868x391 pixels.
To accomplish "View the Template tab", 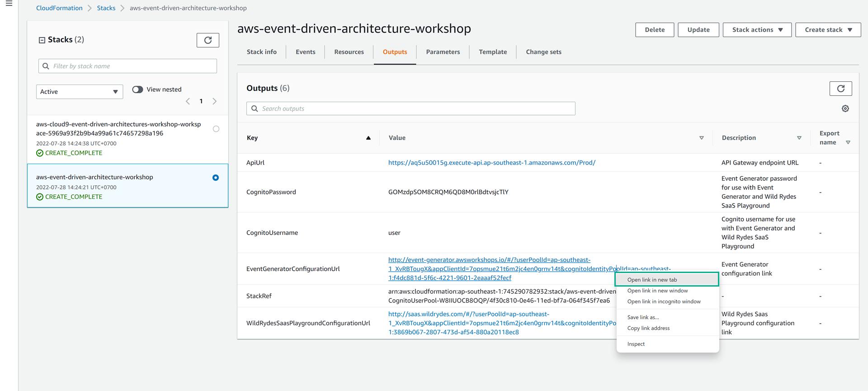I will pyautogui.click(x=493, y=52).
